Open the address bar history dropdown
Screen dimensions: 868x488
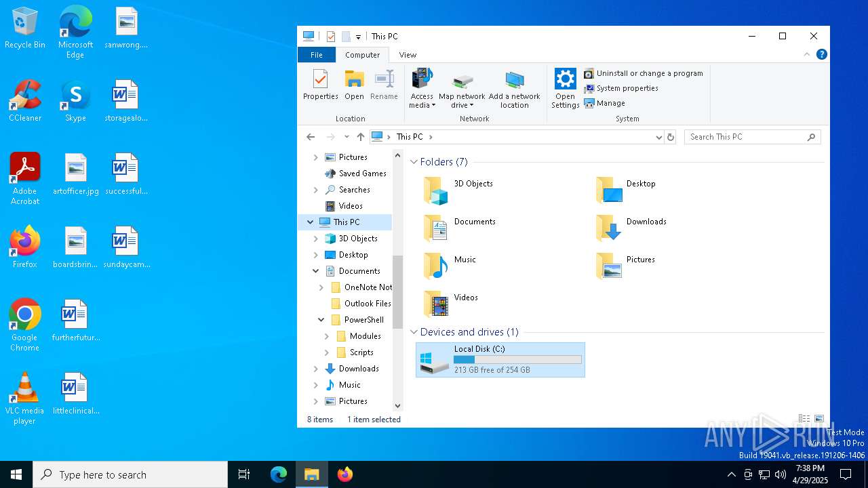(658, 137)
